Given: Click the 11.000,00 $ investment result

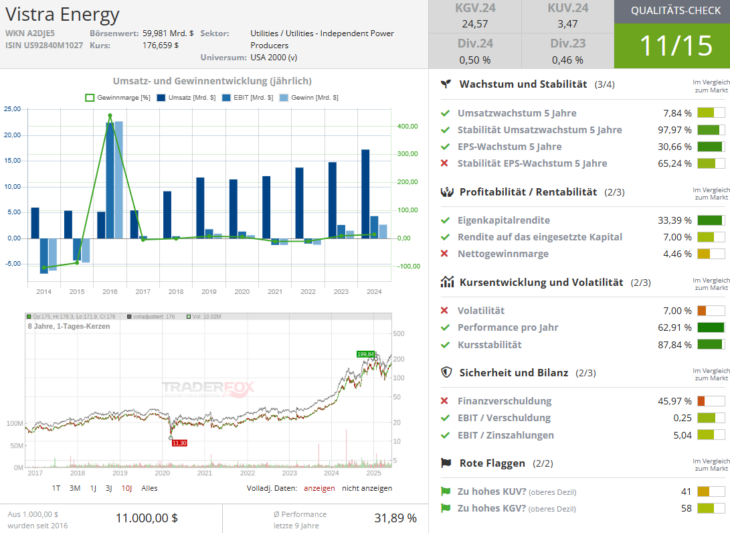Looking at the screenshot, I should [x=147, y=518].
